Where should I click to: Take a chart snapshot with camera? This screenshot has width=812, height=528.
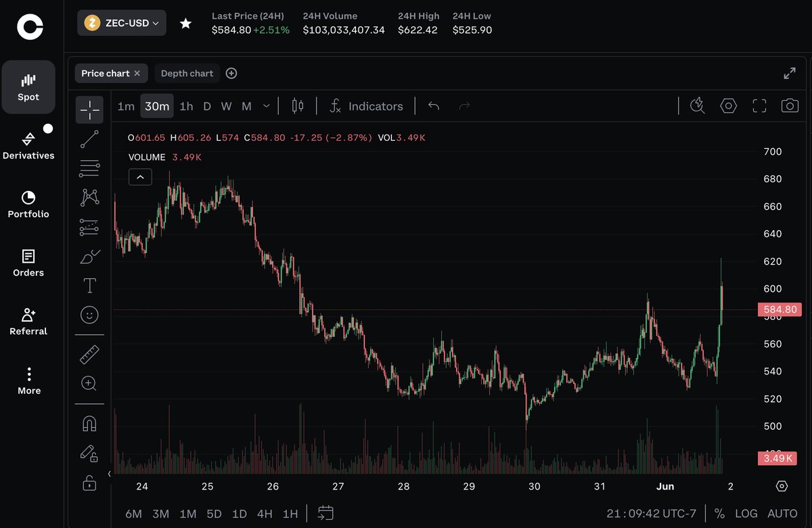click(x=790, y=106)
